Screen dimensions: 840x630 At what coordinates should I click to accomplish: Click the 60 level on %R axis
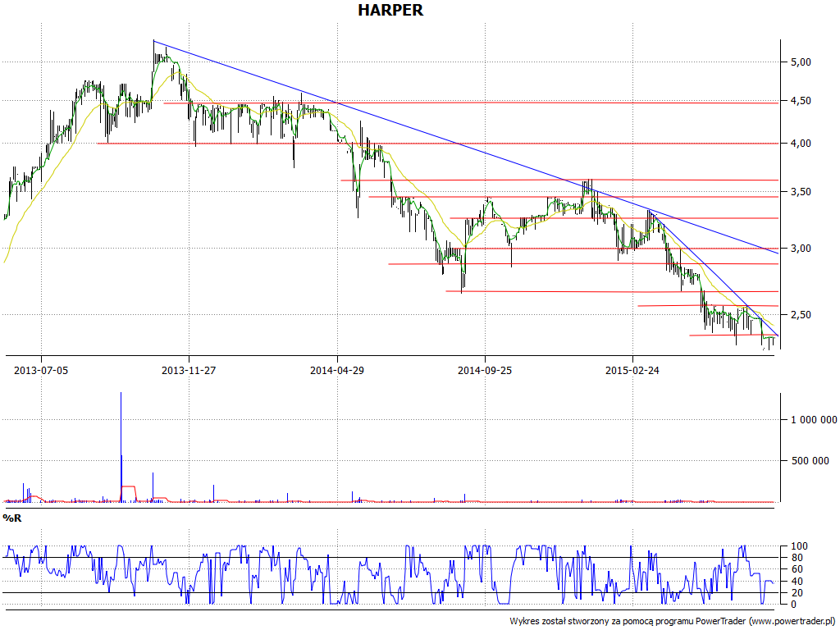pos(797,569)
